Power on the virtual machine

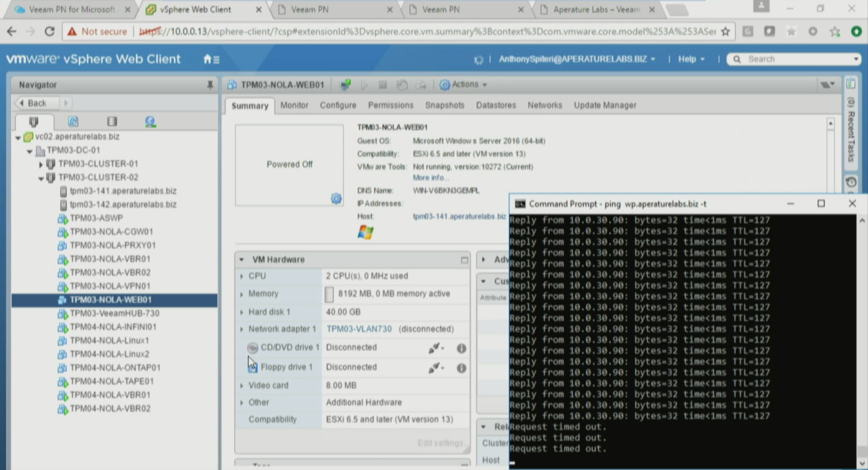tap(364, 84)
